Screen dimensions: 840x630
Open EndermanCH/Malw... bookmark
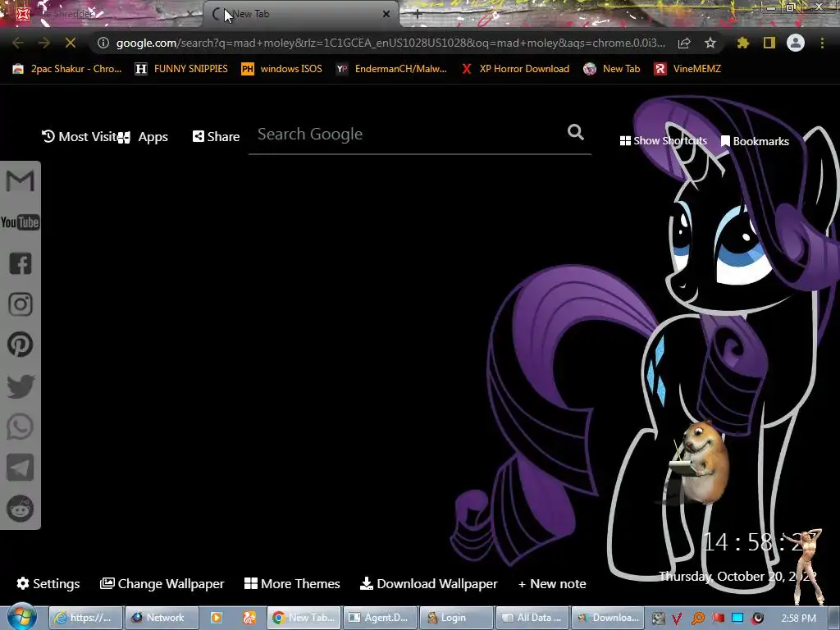391,69
